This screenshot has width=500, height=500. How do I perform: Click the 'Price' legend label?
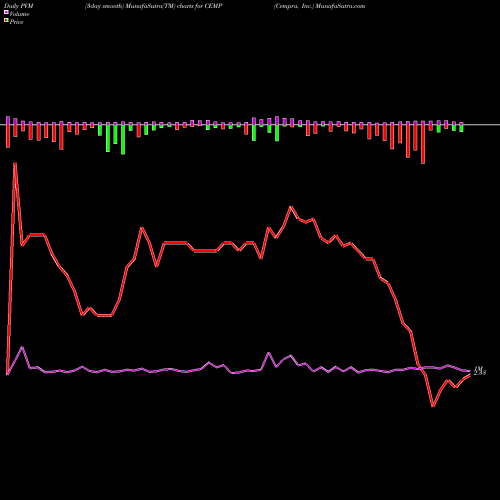coord(16,22)
